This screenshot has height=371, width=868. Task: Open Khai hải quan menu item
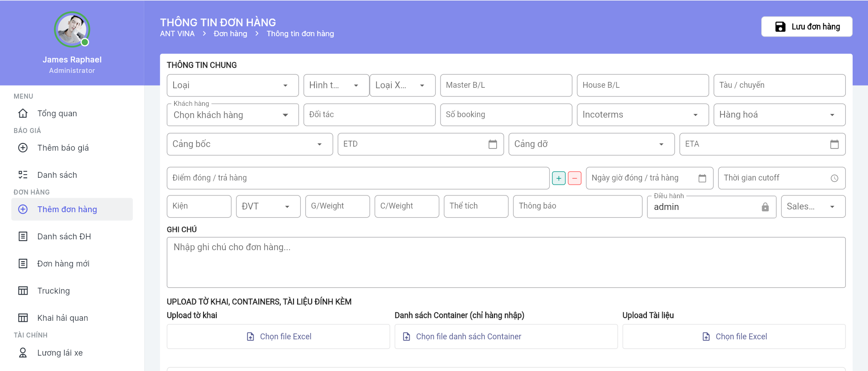(62, 318)
